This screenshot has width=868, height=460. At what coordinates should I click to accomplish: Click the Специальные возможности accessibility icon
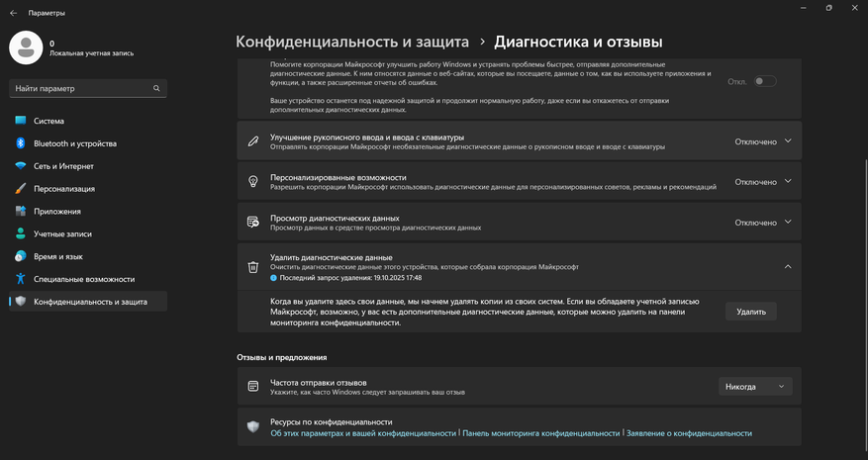click(x=20, y=280)
